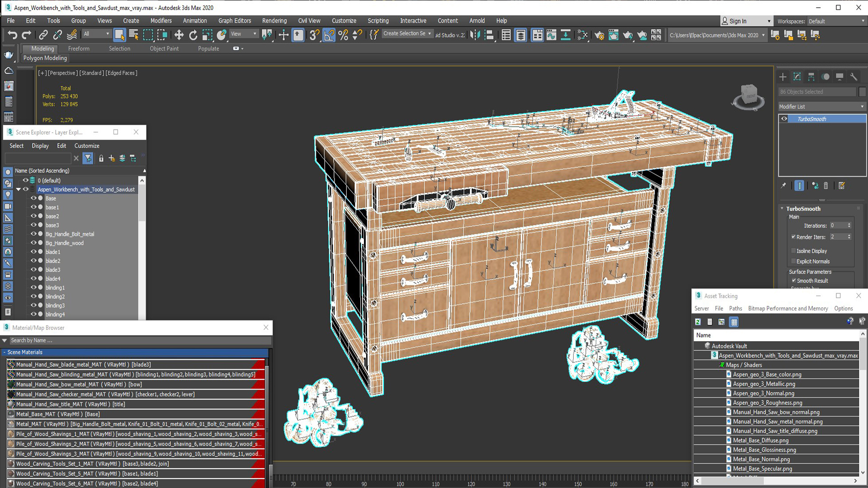Collapse the Scene Materials group
The width and height of the screenshot is (868, 488).
(5, 352)
